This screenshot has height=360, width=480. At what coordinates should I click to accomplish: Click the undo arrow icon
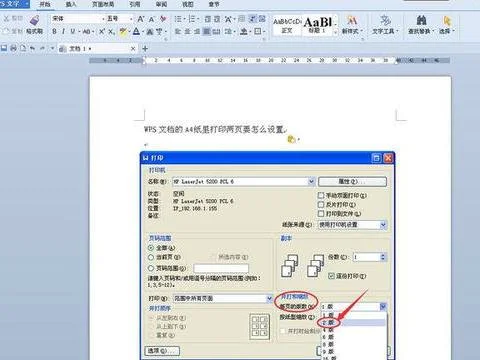click(33, 48)
